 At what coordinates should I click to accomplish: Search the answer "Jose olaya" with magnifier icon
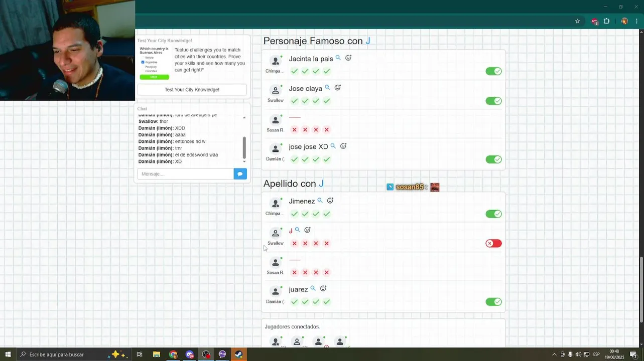[x=327, y=88]
